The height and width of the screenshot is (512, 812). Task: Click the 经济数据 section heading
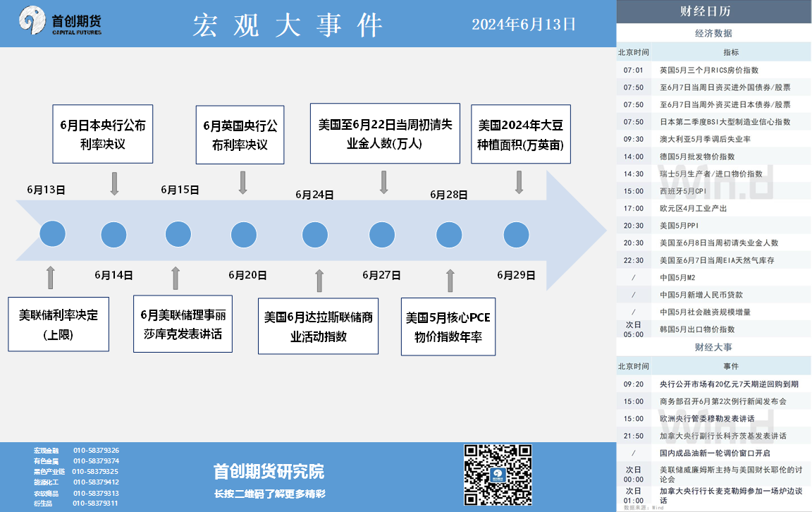pos(713,33)
